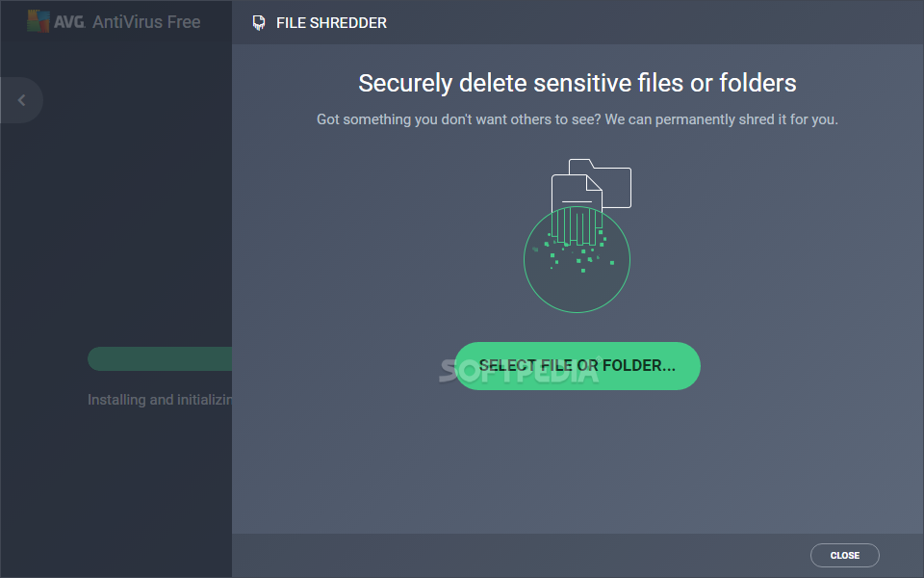
Task: Click the document page illustration
Action: tap(575, 191)
